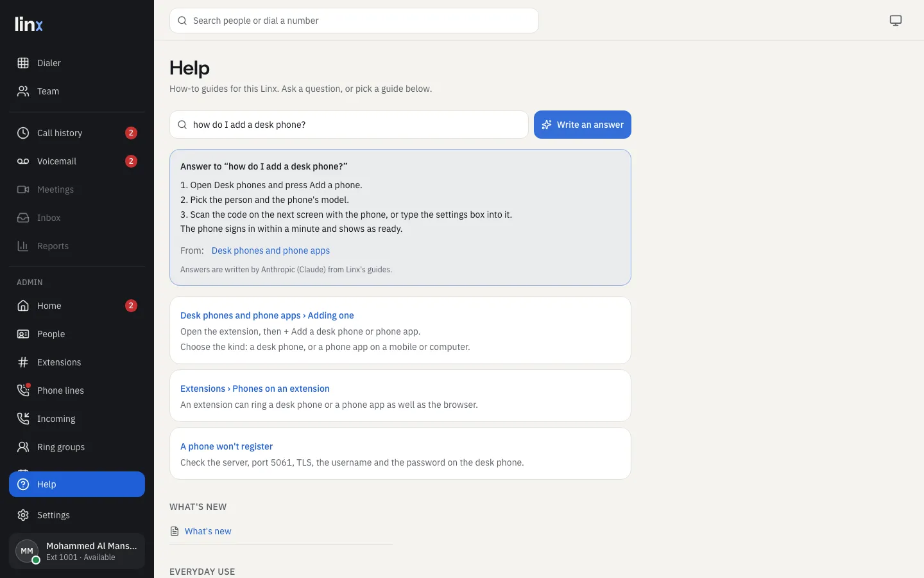Click the WHAT'S NEW section heading
This screenshot has width=924, height=578.
[198, 507]
